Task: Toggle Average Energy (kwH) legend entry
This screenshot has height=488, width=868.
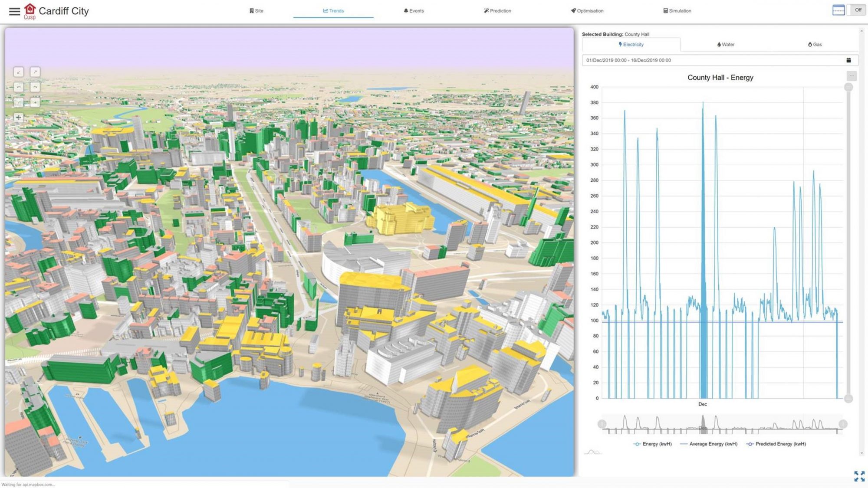Action: coord(708,444)
